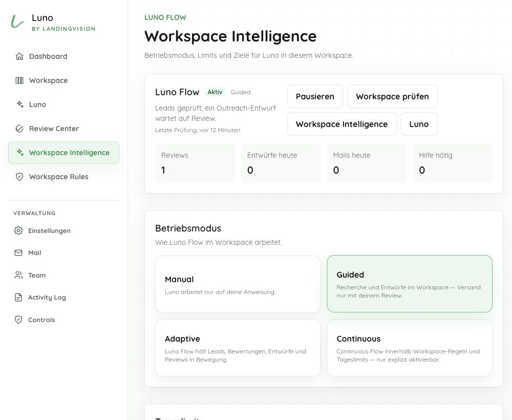Click the Workspace Rules shield icon
Screen dimensions: 512x420
[19, 177]
